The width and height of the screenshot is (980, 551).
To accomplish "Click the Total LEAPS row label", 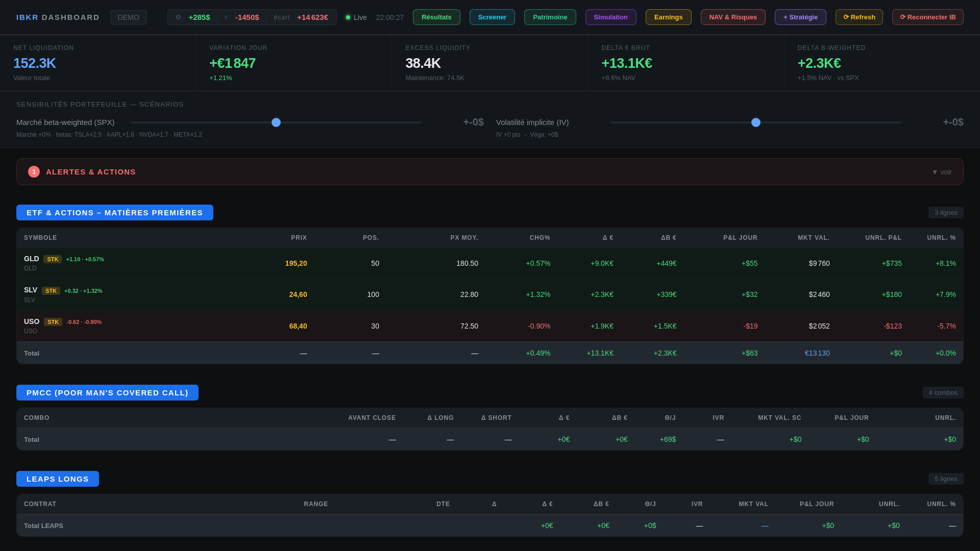I will click(43, 526).
